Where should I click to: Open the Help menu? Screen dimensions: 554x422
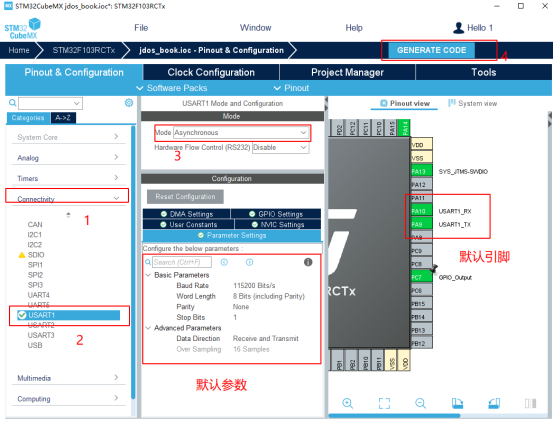coord(354,28)
